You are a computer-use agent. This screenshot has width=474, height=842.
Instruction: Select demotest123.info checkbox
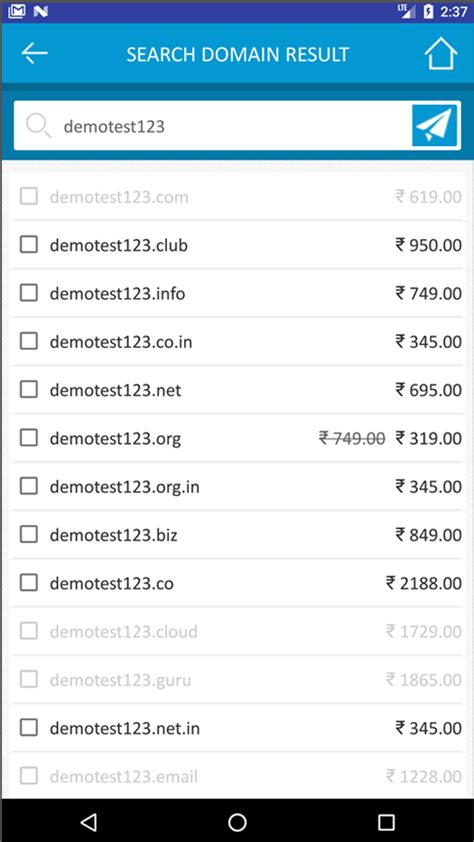29,293
